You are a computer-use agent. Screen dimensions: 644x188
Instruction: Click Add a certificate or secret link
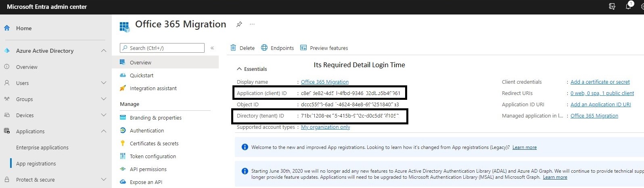600,82
